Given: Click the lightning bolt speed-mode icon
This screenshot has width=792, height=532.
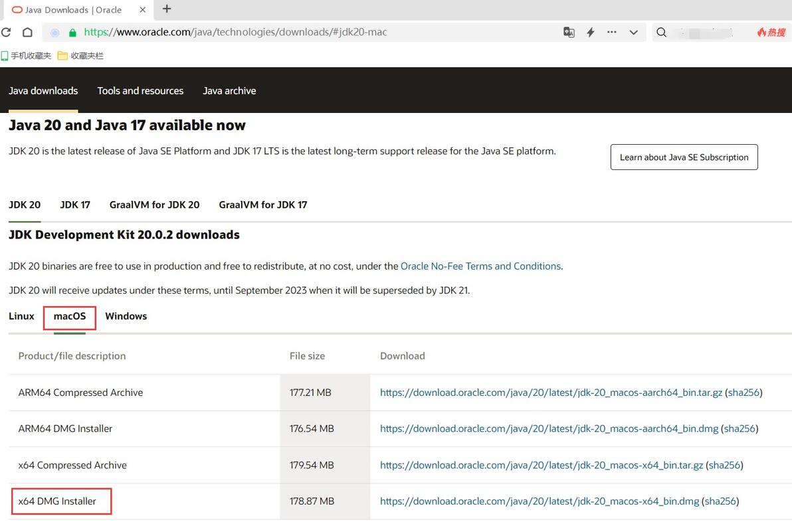Looking at the screenshot, I should (590, 32).
